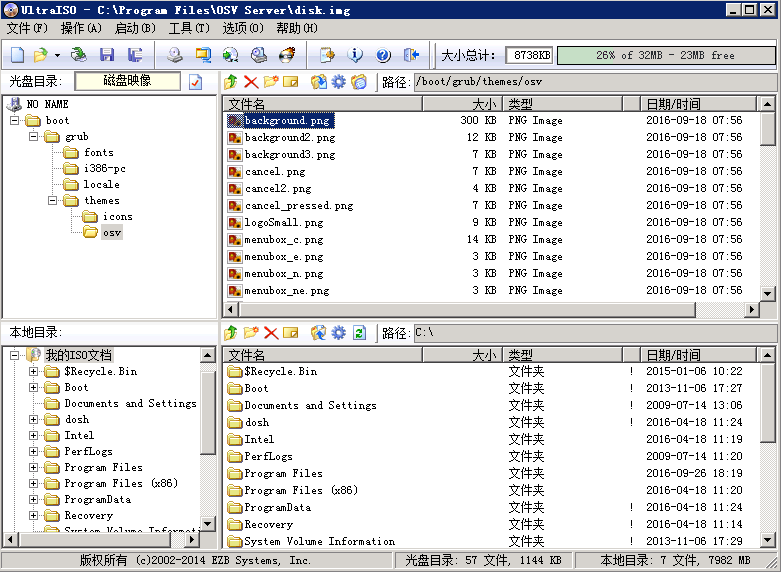Click the Mount to virtual drive icon
The width and height of the screenshot is (781, 572).
259,55
